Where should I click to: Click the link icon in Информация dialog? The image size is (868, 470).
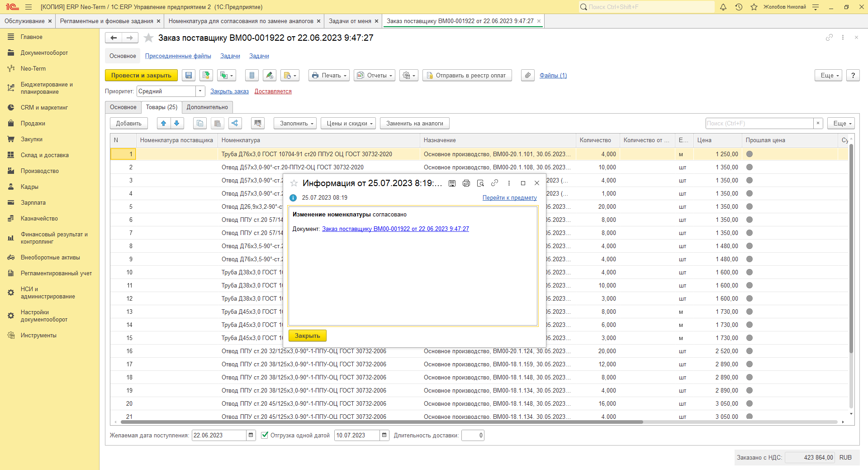click(x=494, y=183)
